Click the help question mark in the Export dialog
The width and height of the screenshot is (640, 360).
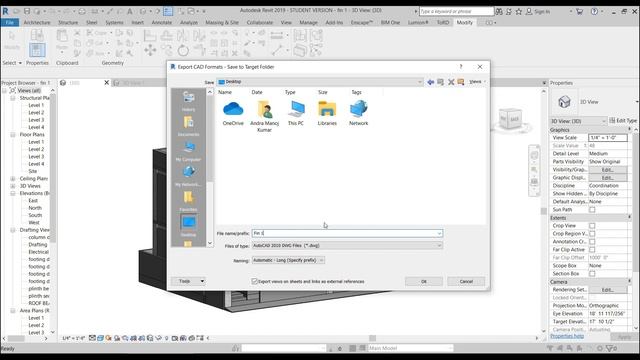(x=461, y=67)
